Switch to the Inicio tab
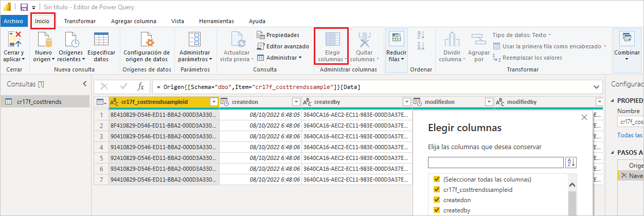Image resolution: width=644 pixels, height=216 pixels. (x=42, y=21)
